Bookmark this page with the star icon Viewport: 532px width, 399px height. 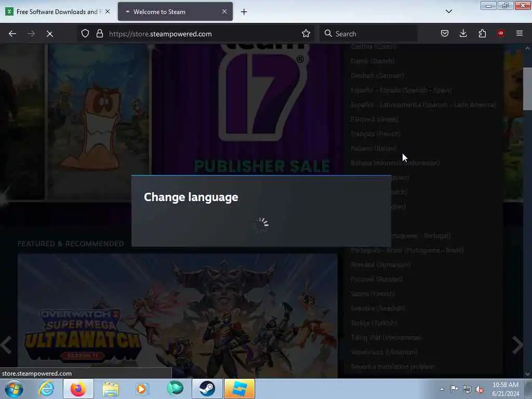tap(305, 33)
